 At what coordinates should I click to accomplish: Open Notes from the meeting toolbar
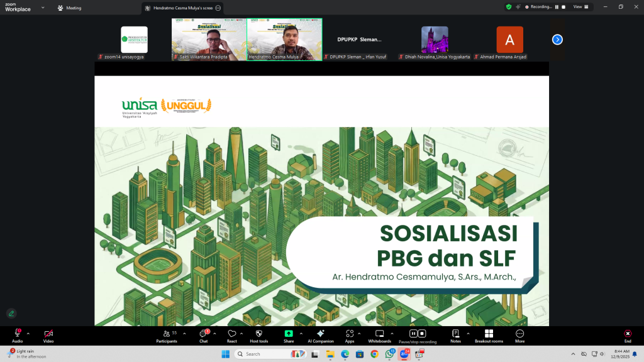tap(455, 334)
